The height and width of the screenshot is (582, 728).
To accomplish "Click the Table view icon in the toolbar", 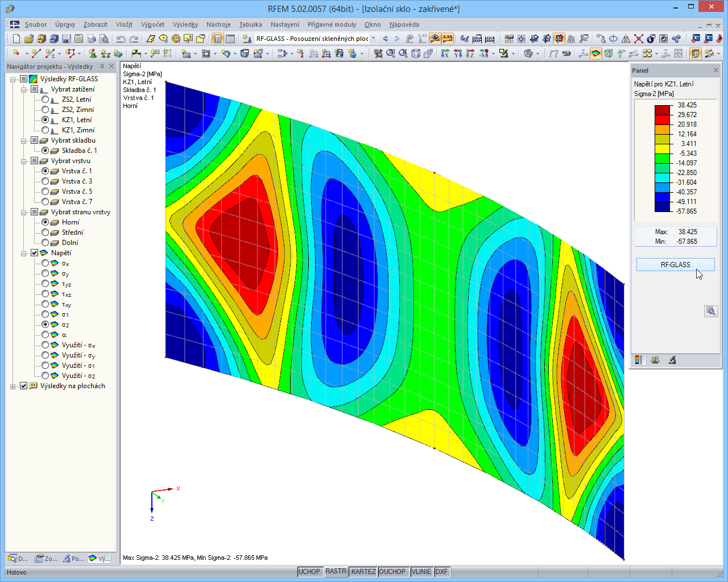I will tap(230, 39).
